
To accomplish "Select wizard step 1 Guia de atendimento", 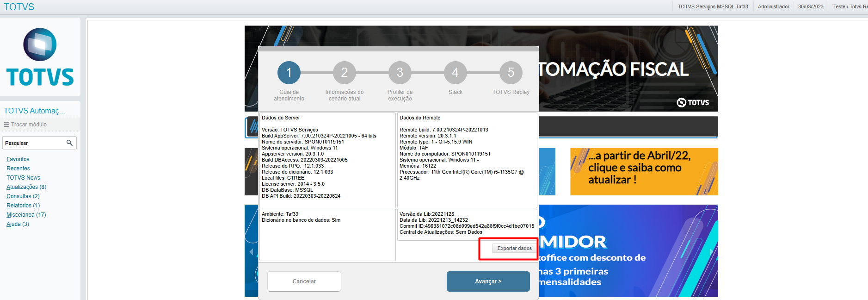I will (x=289, y=73).
